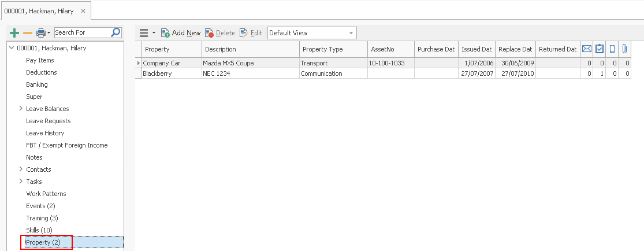Click the Add New button
Screen dimensions: 644x251
pyautogui.click(x=181, y=33)
